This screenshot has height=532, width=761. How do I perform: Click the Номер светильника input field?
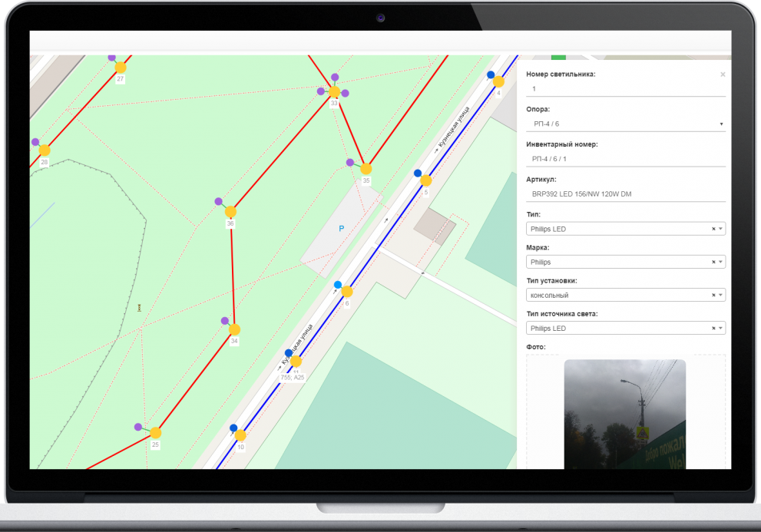pyautogui.click(x=626, y=89)
